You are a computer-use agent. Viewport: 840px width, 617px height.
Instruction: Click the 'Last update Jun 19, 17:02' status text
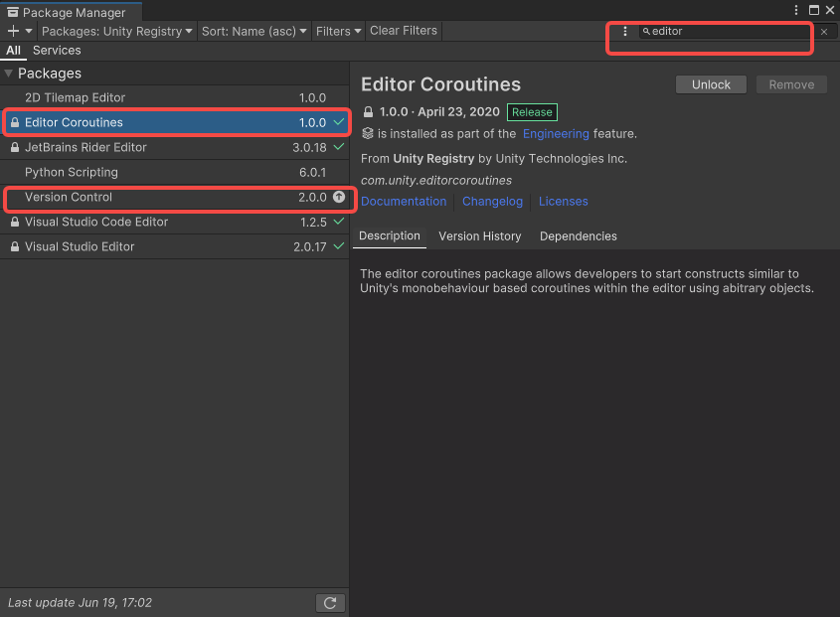tap(80, 602)
